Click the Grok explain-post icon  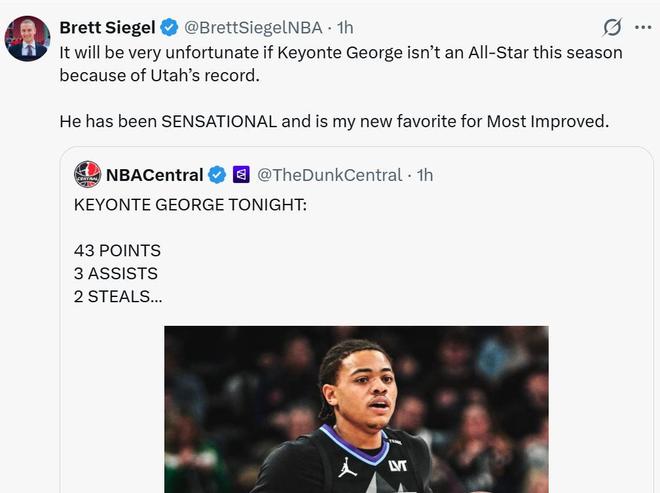[x=612, y=27]
